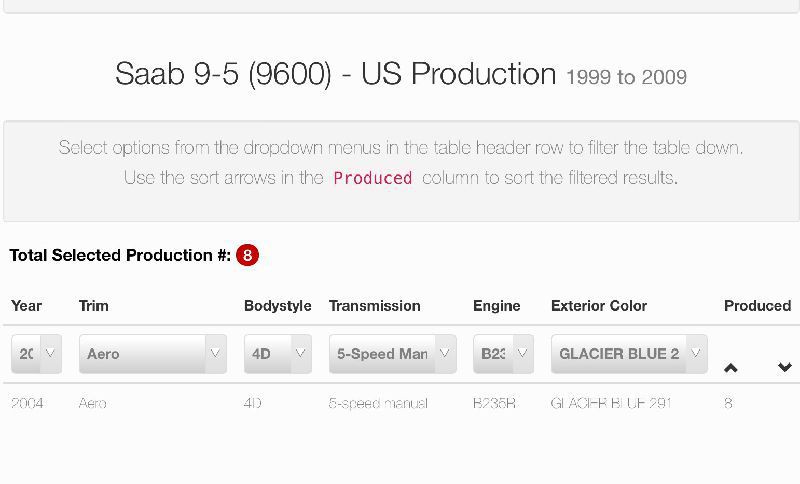This screenshot has width=800, height=484.
Task: Click the 5-speed manual cell in results row
Action: (378, 403)
